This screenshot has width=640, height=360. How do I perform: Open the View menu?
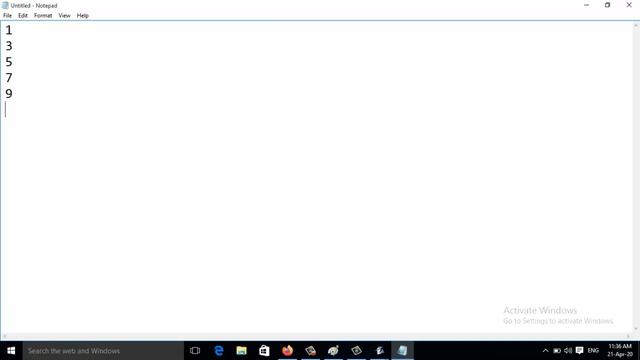tap(64, 16)
